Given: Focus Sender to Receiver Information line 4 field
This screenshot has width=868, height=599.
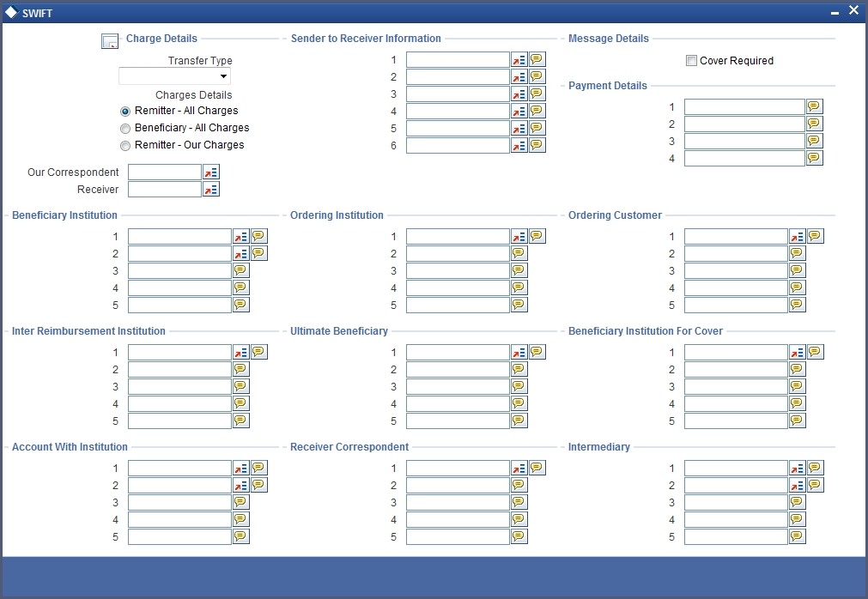Looking at the screenshot, I should tap(458, 112).
